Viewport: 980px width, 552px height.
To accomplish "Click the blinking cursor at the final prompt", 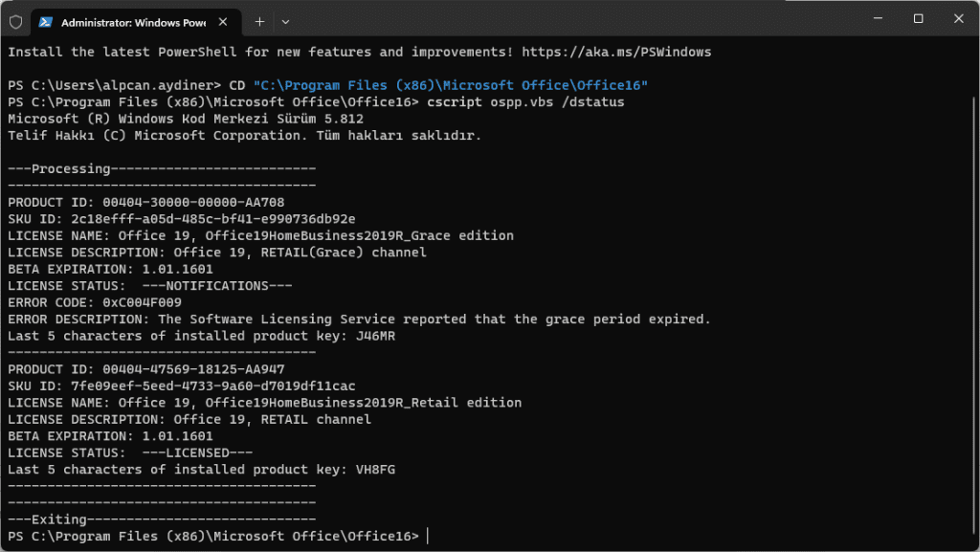I will (428, 536).
